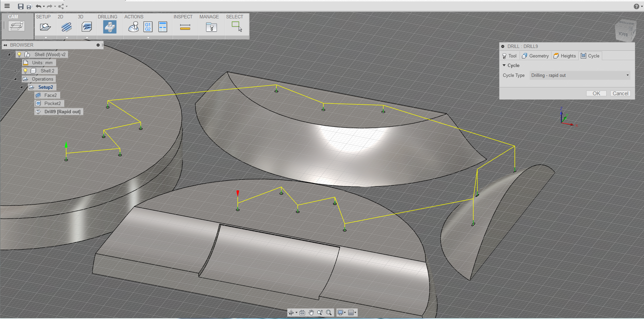This screenshot has height=319, width=644.
Task: Select the Units: mm item
Action: (39, 63)
